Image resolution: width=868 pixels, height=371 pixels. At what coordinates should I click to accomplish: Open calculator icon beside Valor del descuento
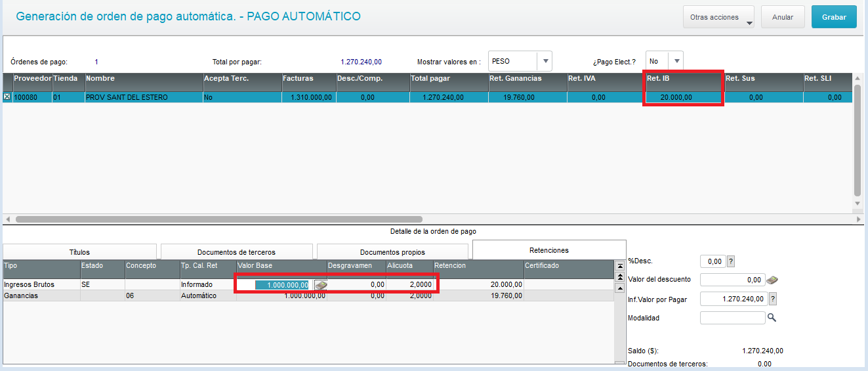773,280
